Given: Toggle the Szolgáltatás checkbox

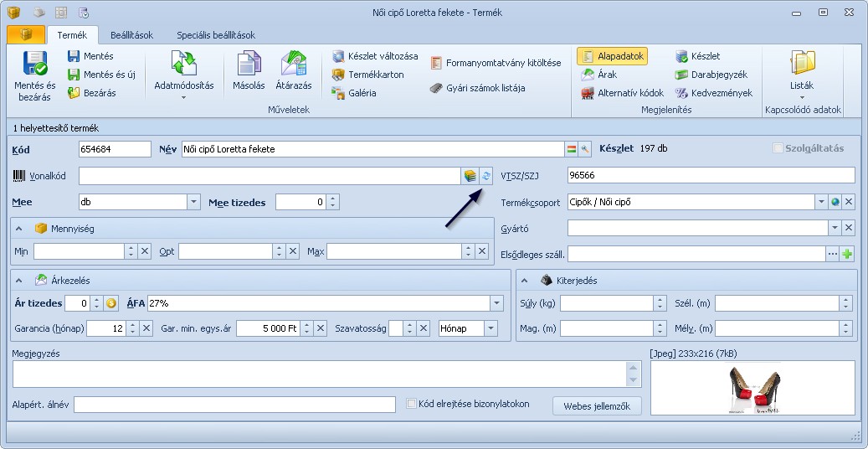Looking at the screenshot, I should coord(778,148).
